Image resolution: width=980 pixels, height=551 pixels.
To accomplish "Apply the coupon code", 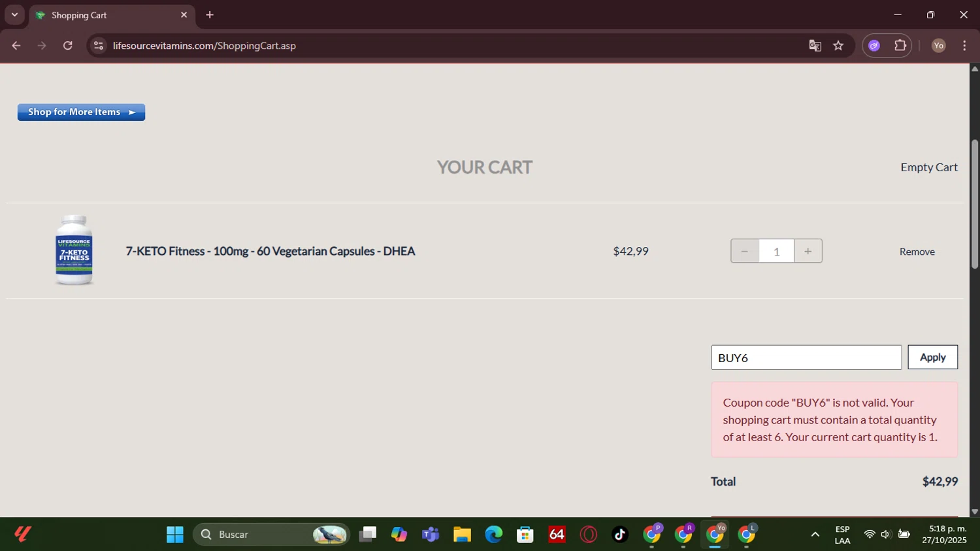I will [932, 358].
